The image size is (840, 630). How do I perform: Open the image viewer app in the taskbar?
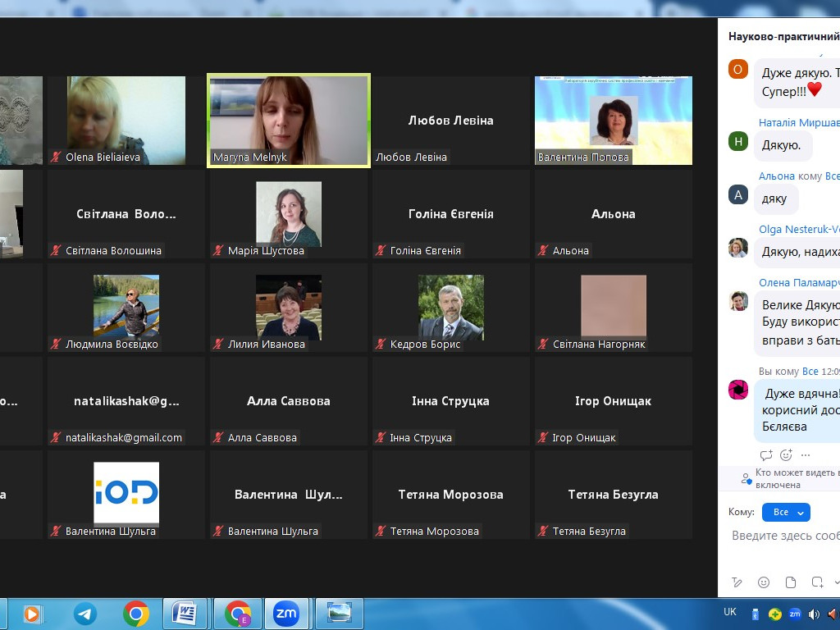339,614
